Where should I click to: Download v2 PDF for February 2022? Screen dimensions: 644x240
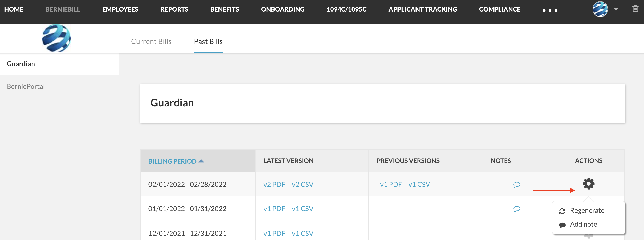pyautogui.click(x=274, y=185)
